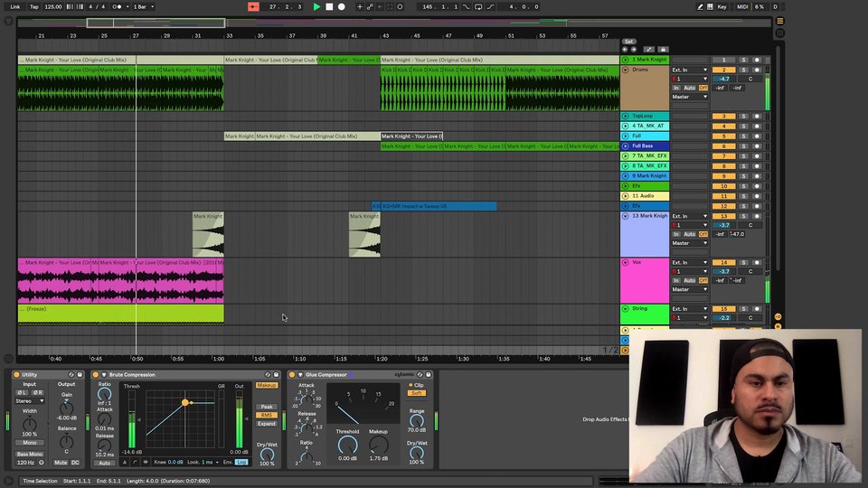Image resolution: width=868 pixels, height=488 pixels.
Task: Toggle the Follow playback button
Action: tap(253, 6)
